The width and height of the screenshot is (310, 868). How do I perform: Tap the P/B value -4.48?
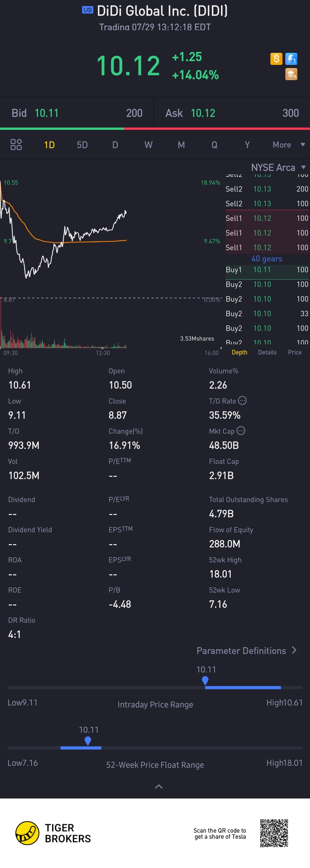119,604
